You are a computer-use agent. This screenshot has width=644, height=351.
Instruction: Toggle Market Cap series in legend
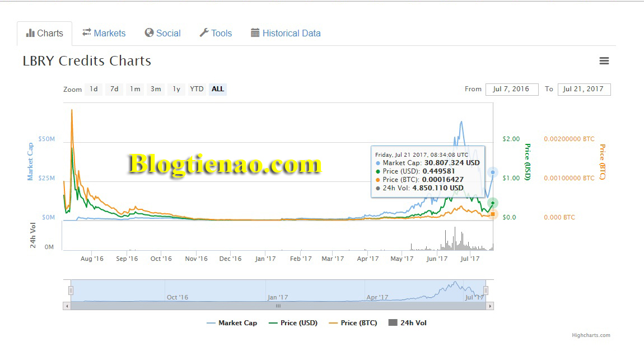pyautogui.click(x=232, y=323)
